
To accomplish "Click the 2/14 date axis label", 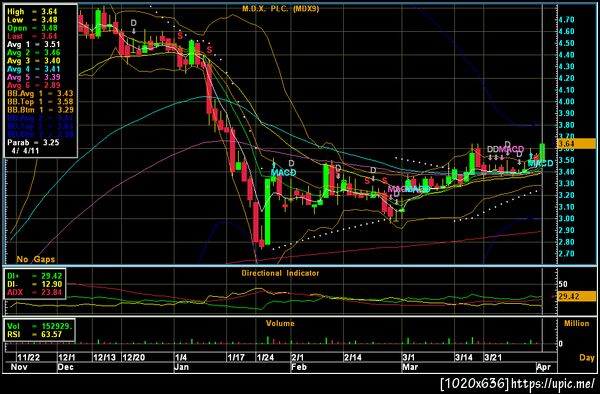I will tap(353, 358).
